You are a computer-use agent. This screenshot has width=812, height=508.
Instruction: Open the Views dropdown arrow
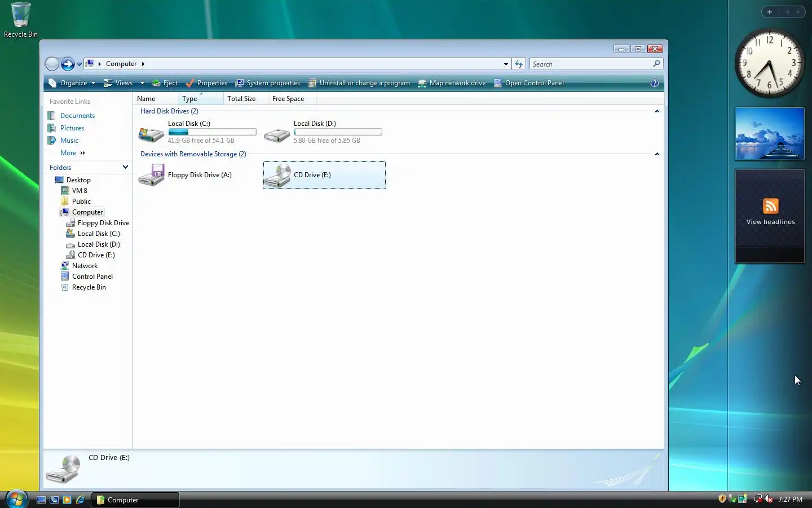[142, 83]
